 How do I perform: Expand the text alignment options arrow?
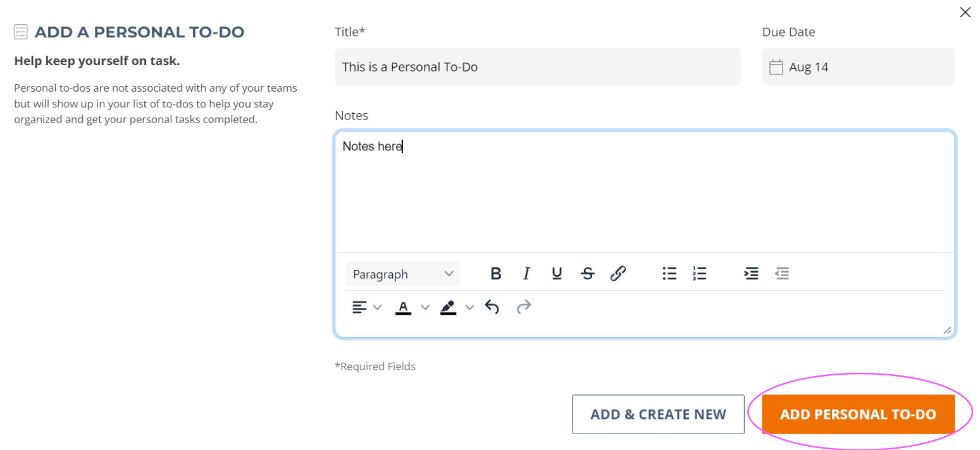(377, 307)
